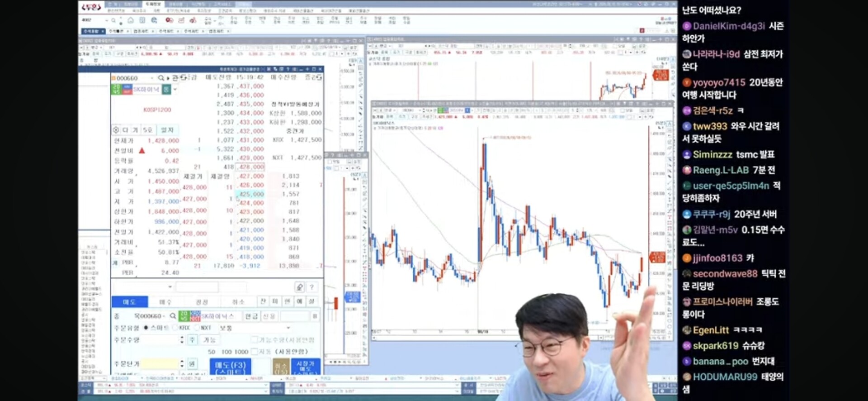Tick the 가능수량 checkbox in the order form
868x401 pixels.
[254, 339]
